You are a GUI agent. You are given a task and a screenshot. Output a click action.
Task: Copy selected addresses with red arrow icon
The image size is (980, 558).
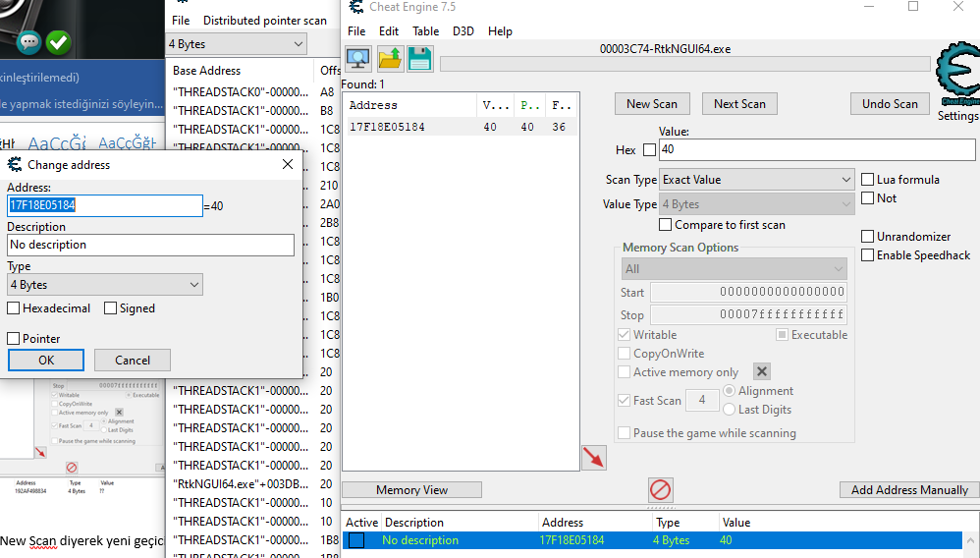[594, 457]
